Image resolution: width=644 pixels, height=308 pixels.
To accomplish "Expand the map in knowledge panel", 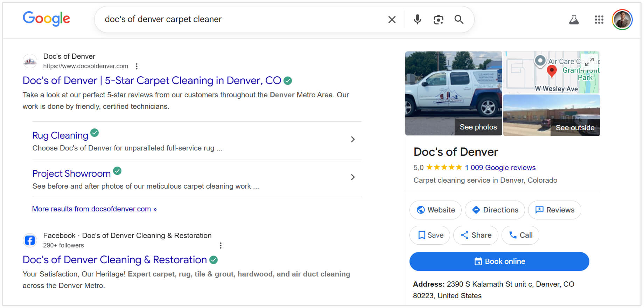I will coord(589,62).
